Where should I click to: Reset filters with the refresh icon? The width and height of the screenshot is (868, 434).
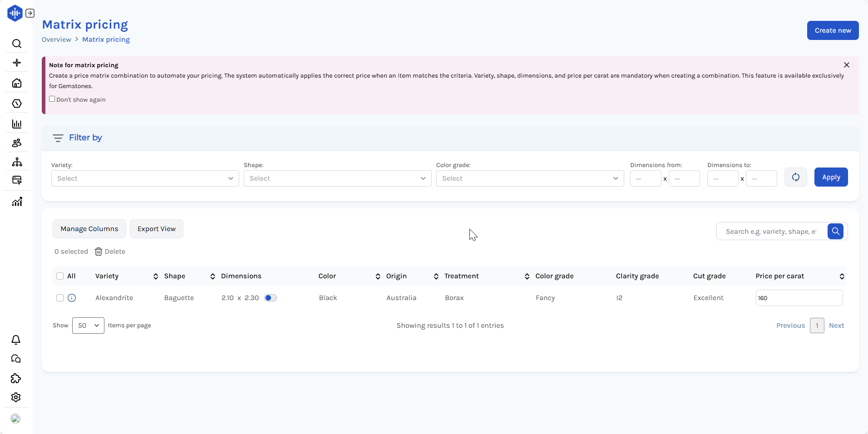click(x=796, y=177)
